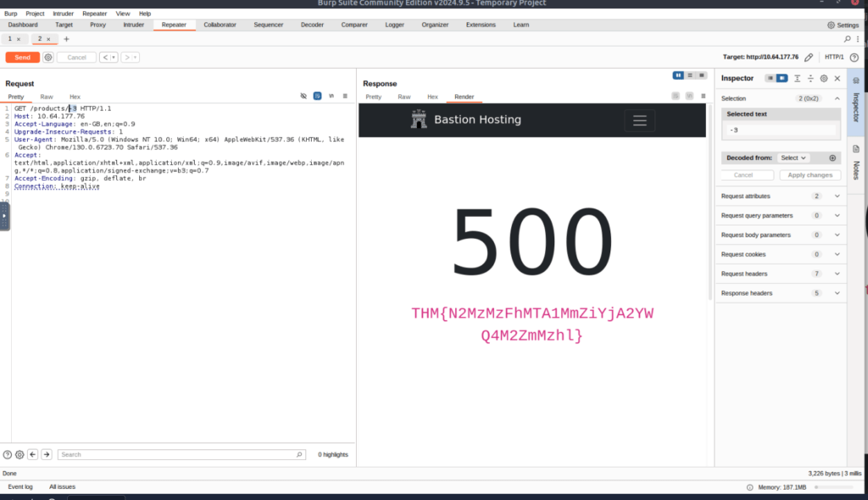Edit target with the pencil icon
This screenshot has width=868, height=500.
(809, 57)
